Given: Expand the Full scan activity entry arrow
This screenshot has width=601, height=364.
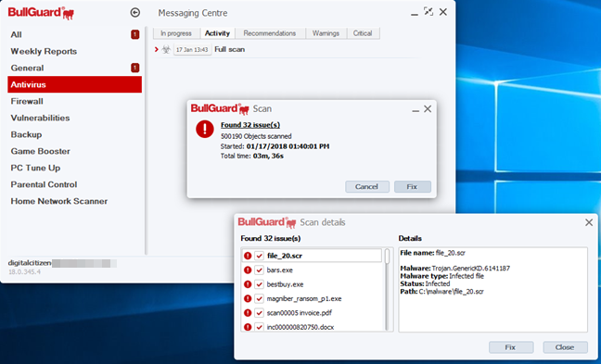Looking at the screenshot, I should (157, 49).
